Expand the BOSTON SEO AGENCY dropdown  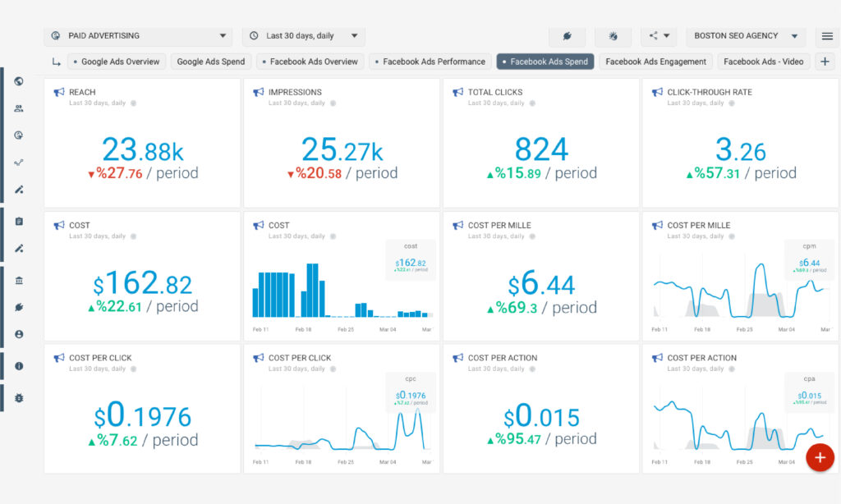pyautogui.click(x=746, y=36)
